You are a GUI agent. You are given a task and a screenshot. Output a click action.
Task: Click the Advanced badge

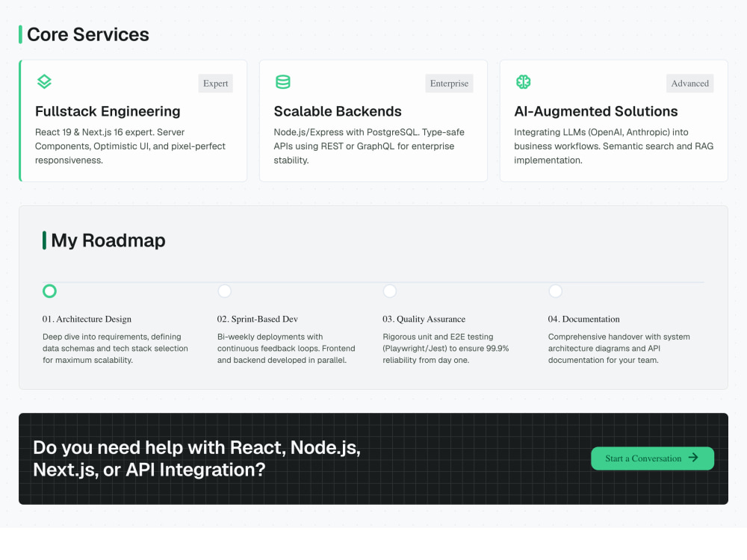689,84
